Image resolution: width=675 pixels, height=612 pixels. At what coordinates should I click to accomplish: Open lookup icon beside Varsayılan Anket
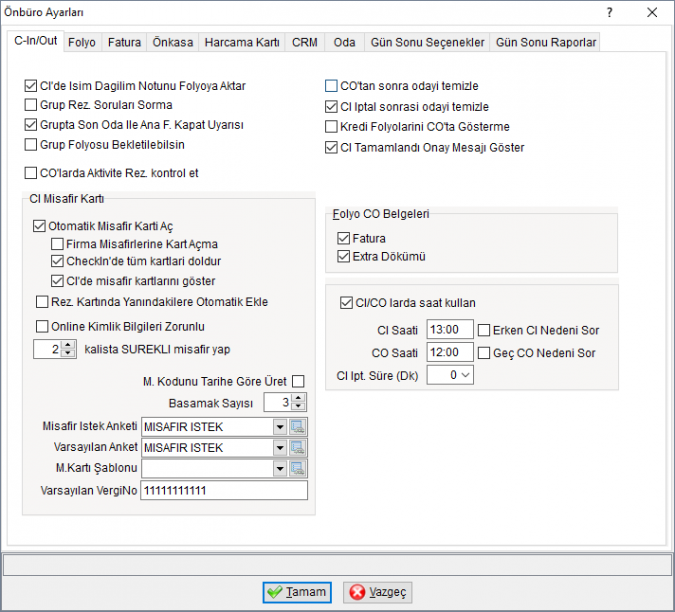click(297, 448)
